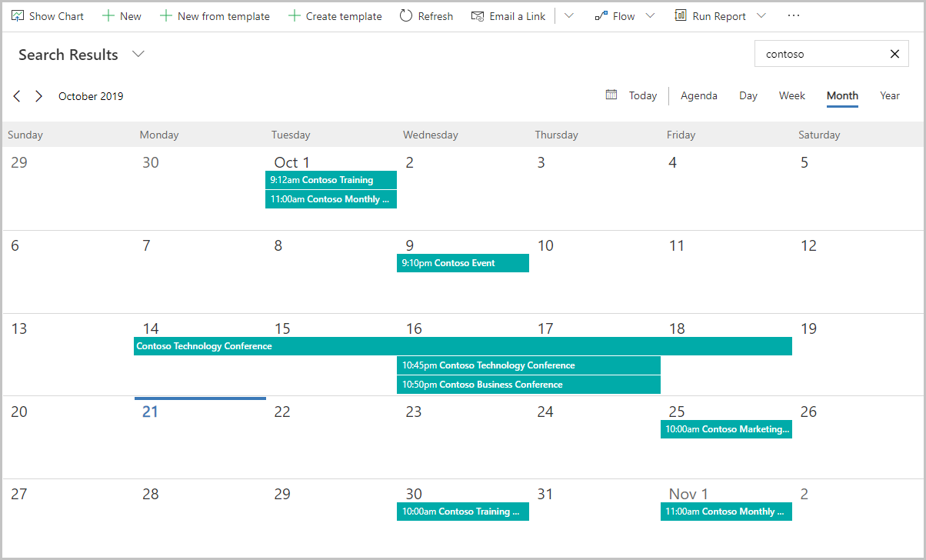
Task: Click the Flow icon
Action: (x=601, y=15)
